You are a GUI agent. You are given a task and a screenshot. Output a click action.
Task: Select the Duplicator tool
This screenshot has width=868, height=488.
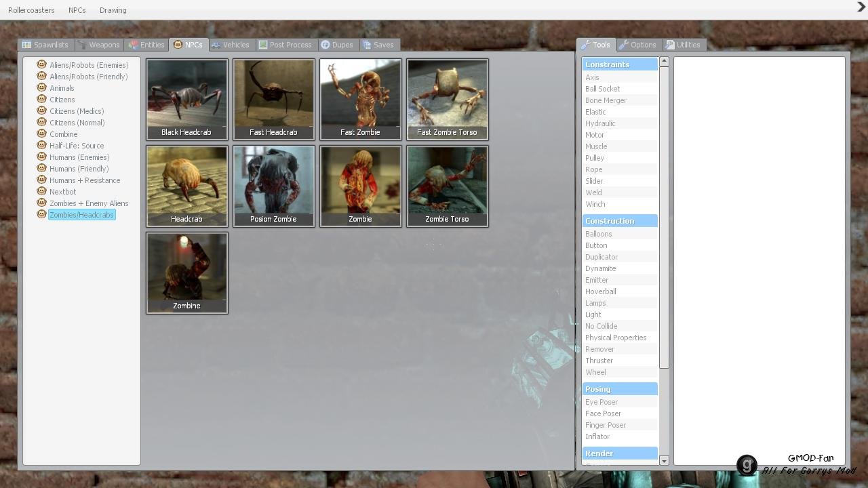[x=620, y=257]
